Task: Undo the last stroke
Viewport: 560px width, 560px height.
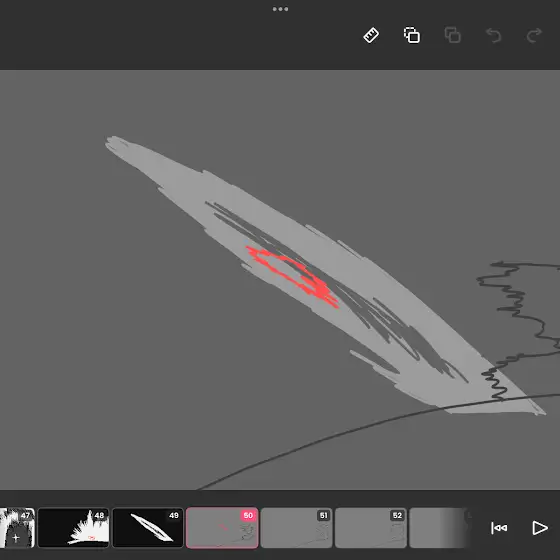Action: 494,35
